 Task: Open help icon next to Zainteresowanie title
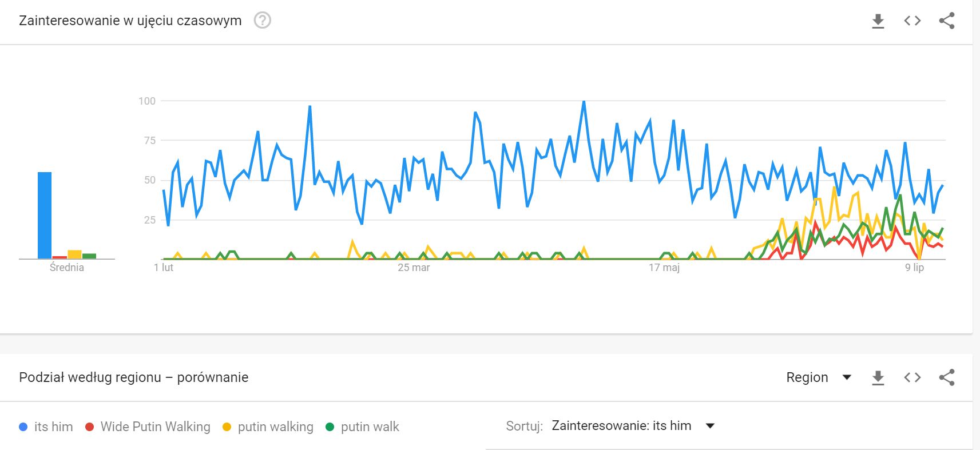point(262,21)
